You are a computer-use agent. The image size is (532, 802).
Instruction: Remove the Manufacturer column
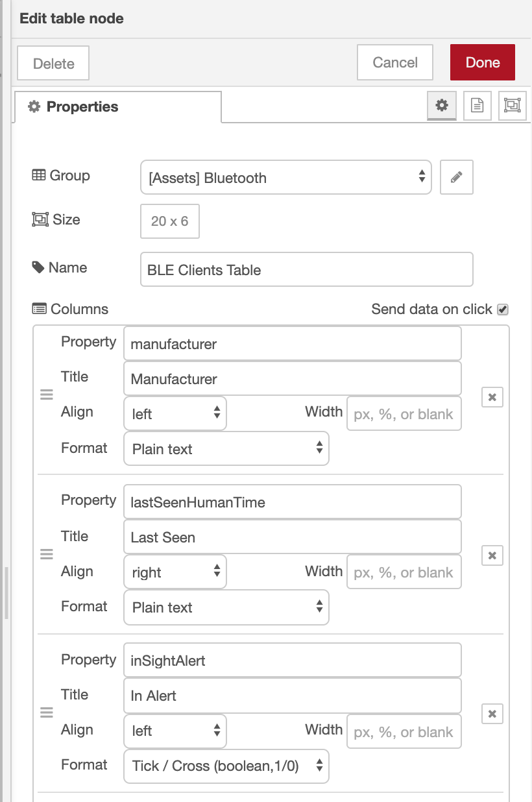point(492,397)
